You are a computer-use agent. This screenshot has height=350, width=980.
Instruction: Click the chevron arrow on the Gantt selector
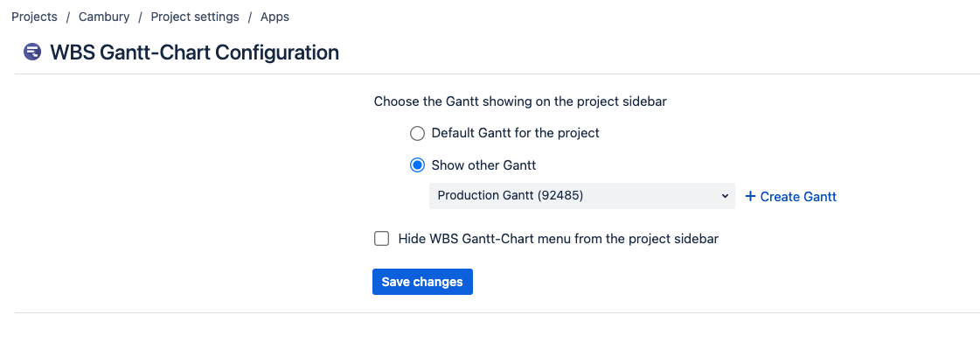[x=725, y=196]
